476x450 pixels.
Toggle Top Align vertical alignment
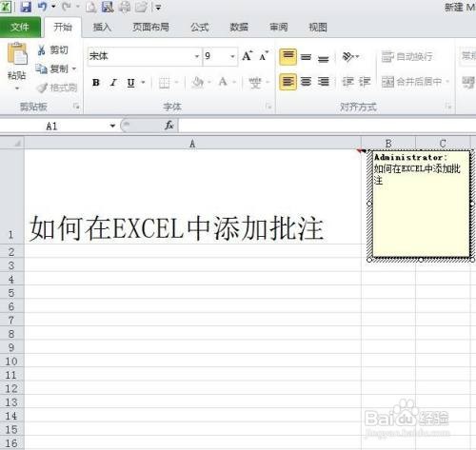[x=288, y=57]
